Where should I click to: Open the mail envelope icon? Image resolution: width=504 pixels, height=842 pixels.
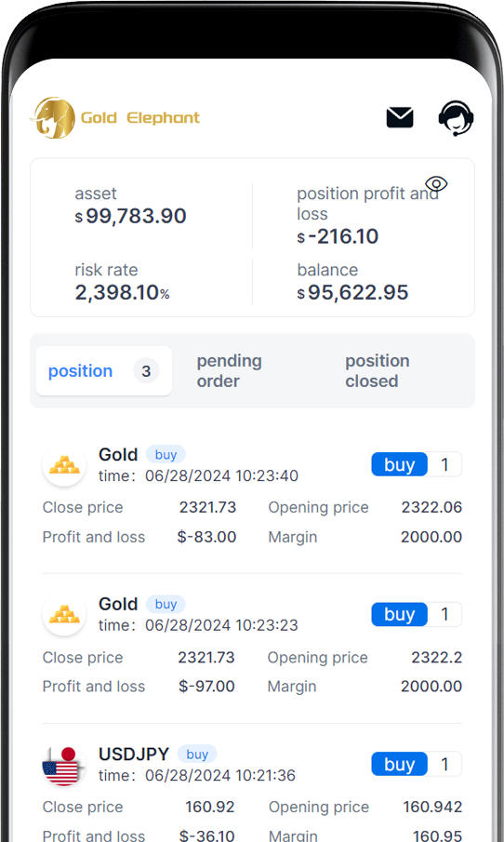click(400, 117)
